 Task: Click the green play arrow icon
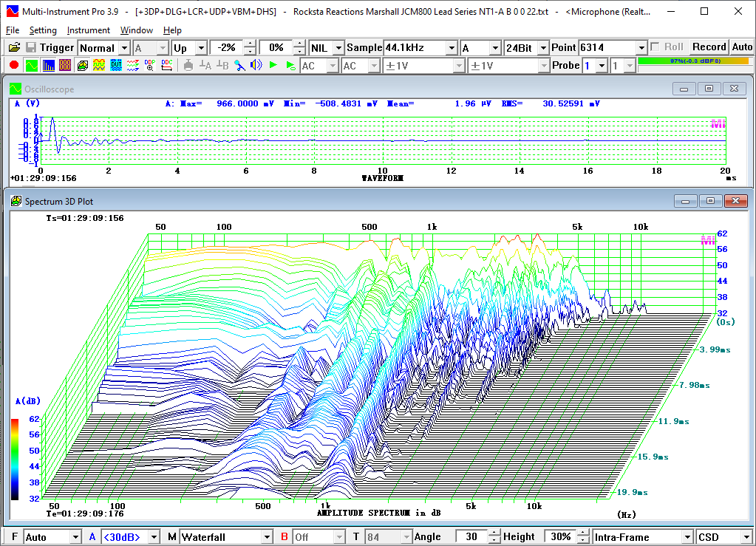tap(273, 65)
